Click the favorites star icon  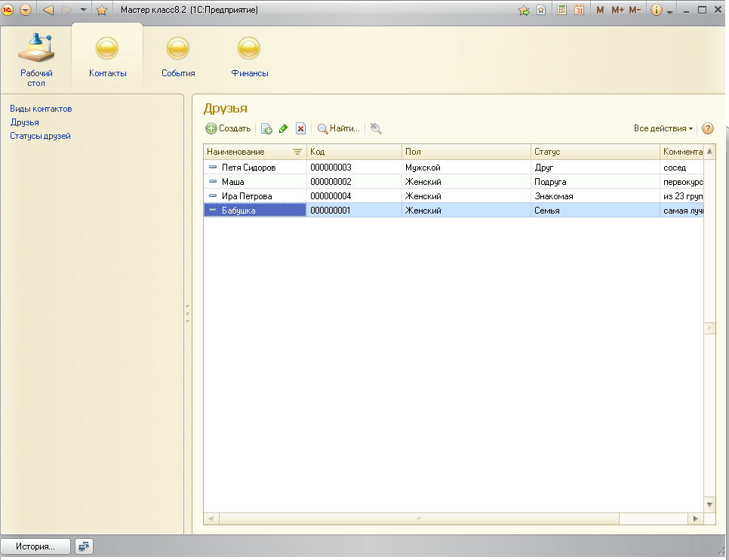pyautogui.click(x=102, y=11)
